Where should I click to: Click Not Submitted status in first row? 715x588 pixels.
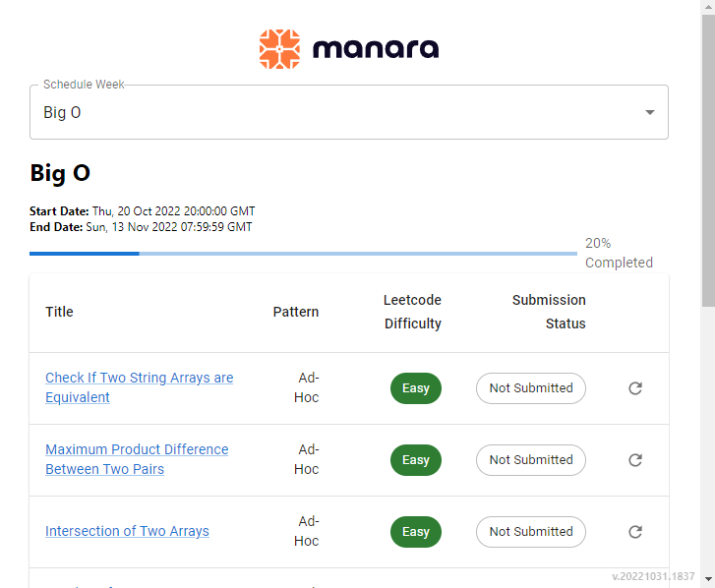tap(531, 388)
